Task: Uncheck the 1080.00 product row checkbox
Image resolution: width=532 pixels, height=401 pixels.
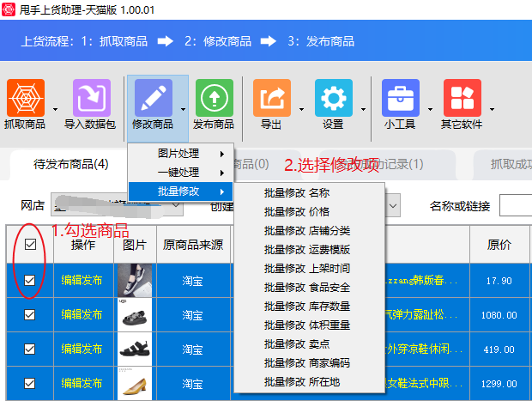Action: tap(30, 315)
